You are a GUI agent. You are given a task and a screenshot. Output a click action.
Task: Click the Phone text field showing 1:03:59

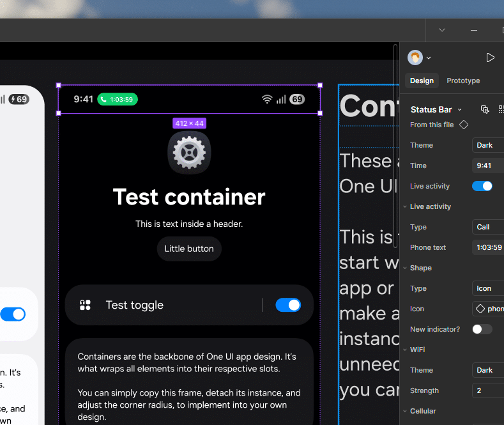(489, 247)
